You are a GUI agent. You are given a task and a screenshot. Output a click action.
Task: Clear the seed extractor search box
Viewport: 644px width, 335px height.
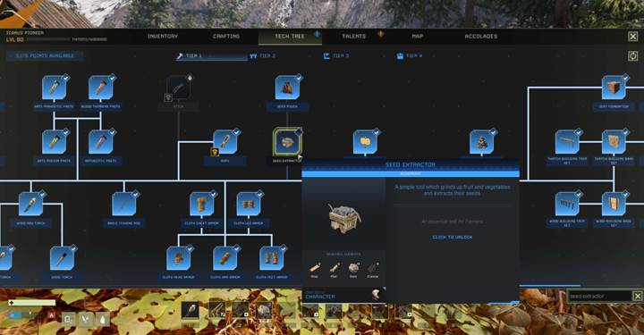coord(637,296)
